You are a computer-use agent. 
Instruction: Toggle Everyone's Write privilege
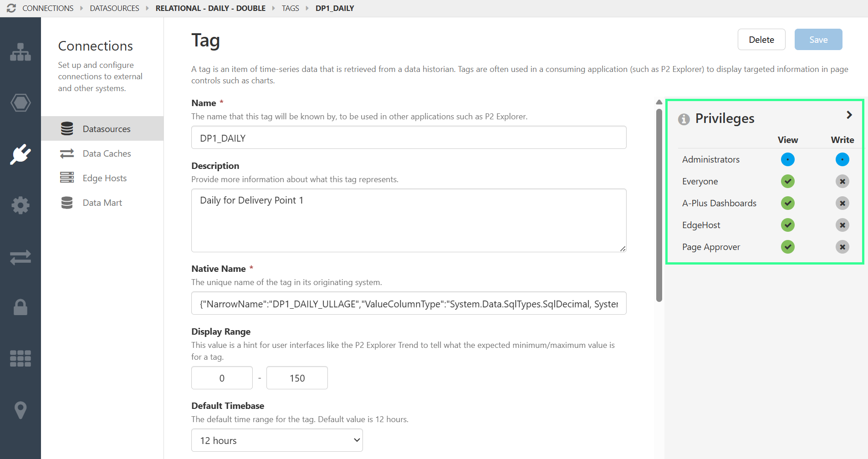842,181
